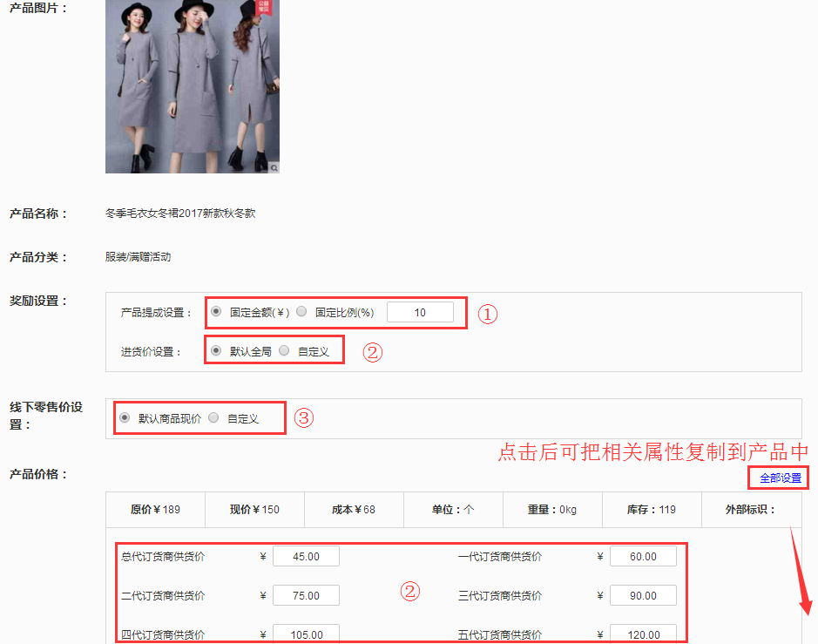Image resolution: width=818 pixels, height=644 pixels.
Task: Select 默认商品现价 radio option
Action: point(125,417)
